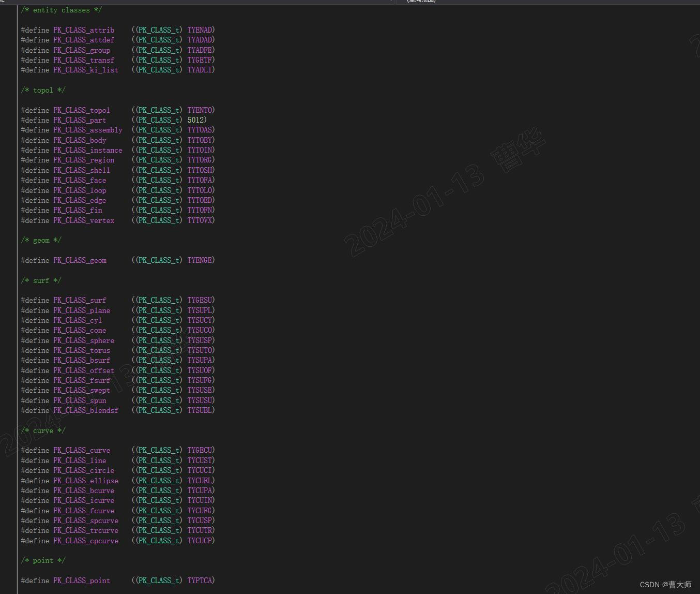Select the PK_CLASS_shell macro name
Screen dimensions: 700x594
pos(82,170)
